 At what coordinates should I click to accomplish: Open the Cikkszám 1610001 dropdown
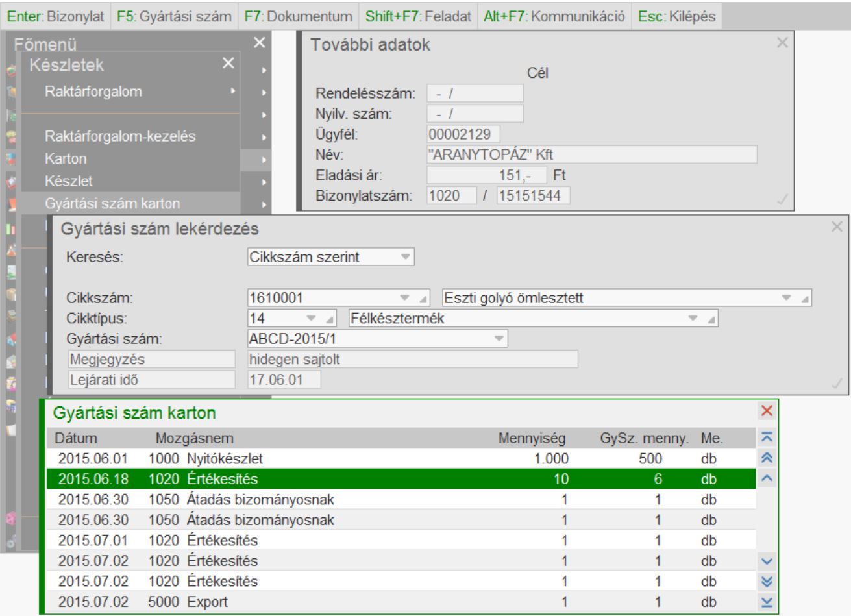coord(405,299)
